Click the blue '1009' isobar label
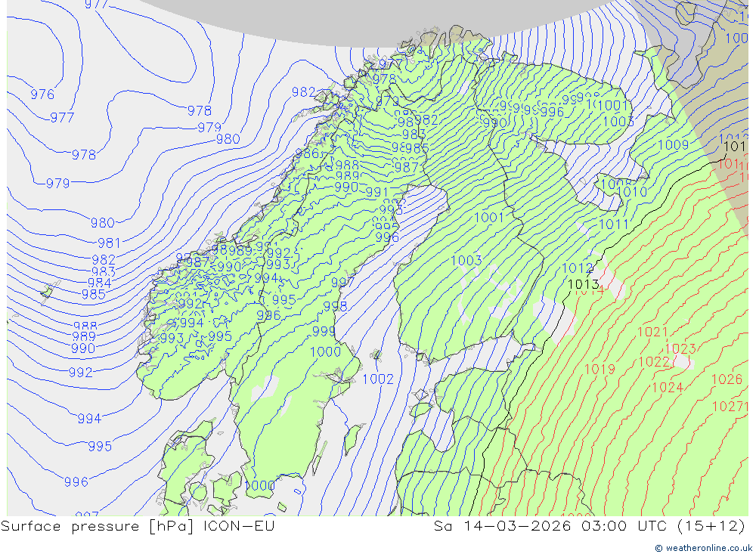The image size is (756, 554). click(673, 144)
